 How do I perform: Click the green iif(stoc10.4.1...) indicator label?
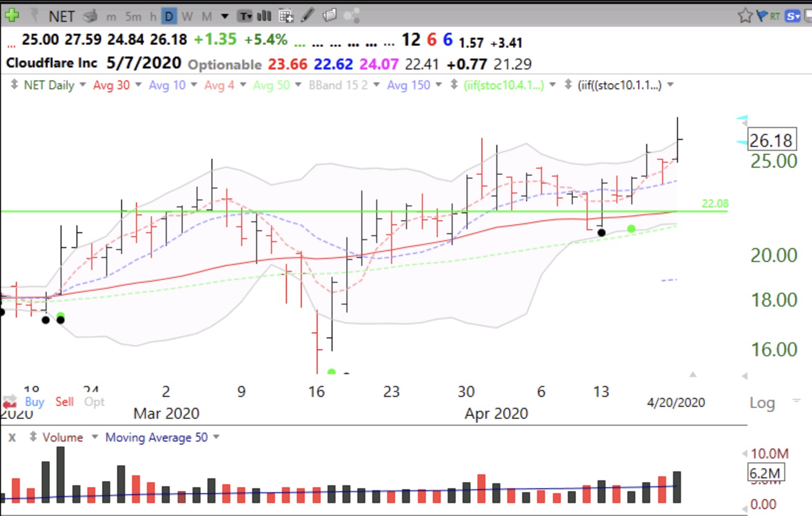(504, 85)
